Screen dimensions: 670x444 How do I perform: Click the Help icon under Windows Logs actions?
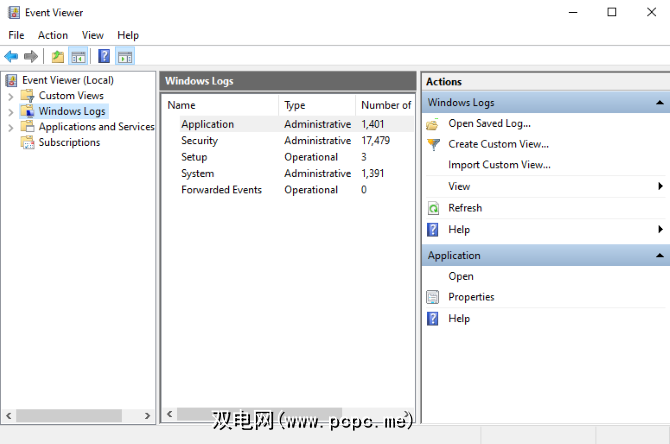(432, 230)
